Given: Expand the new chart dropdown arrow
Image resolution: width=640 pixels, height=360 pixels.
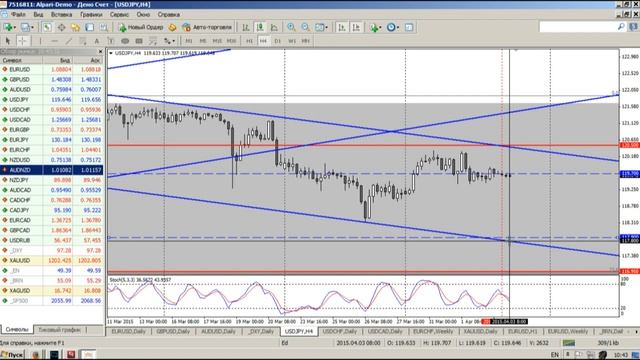Looking at the screenshot, I should click(14, 28).
